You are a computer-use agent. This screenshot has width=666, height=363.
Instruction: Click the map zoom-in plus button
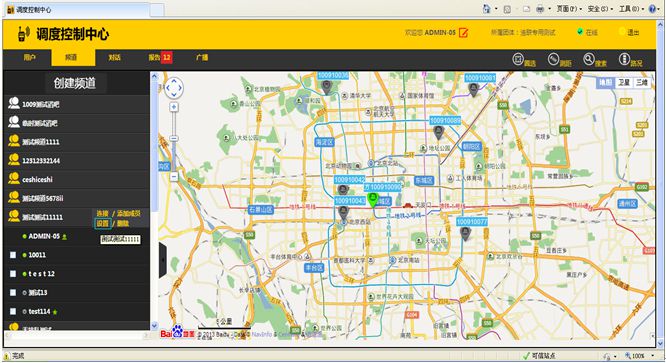[x=174, y=107]
